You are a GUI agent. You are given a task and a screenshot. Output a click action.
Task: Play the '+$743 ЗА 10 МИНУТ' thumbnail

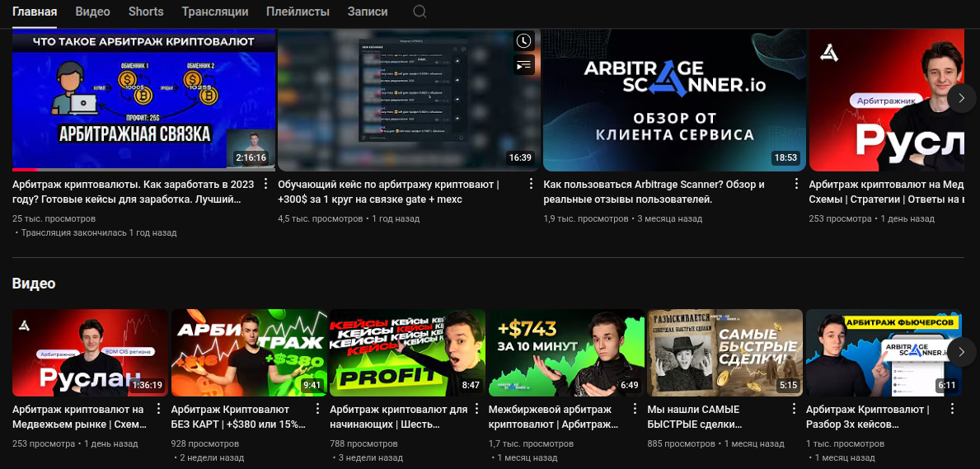tap(566, 353)
